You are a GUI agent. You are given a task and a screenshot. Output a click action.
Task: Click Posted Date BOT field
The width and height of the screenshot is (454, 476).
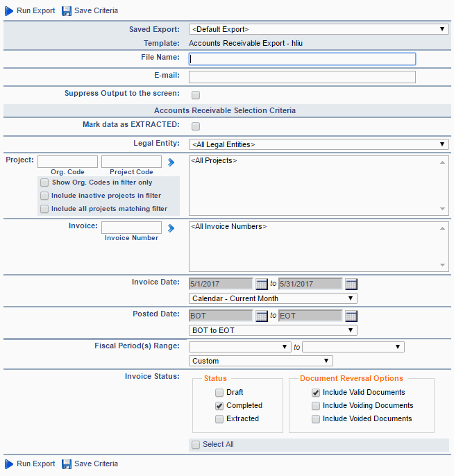point(221,316)
